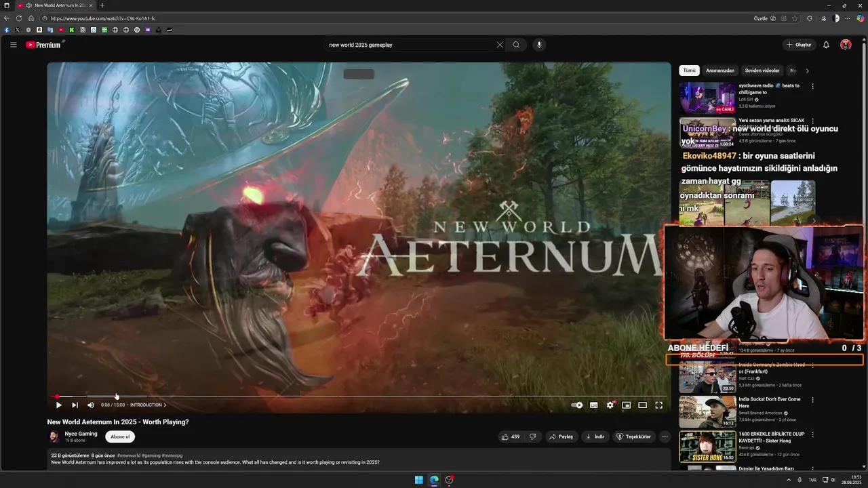The width and height of the screenshot is (868, 488).
Task: Expand the INTRODUCTION chapter list
Action: pos(148,405)
